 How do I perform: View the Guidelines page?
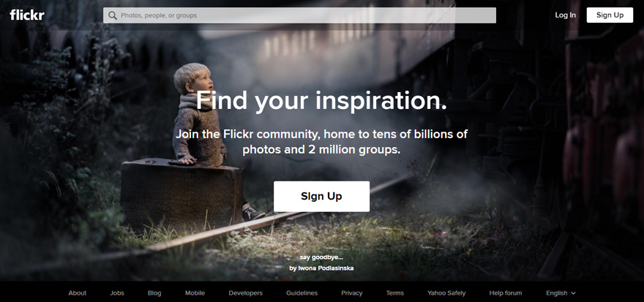coord(302,293)
